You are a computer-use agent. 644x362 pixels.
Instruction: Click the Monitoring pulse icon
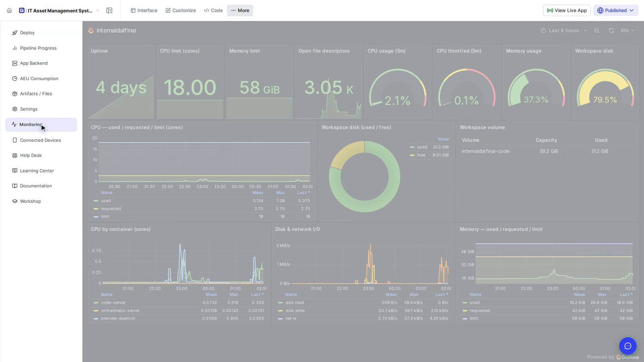[14, 124]
